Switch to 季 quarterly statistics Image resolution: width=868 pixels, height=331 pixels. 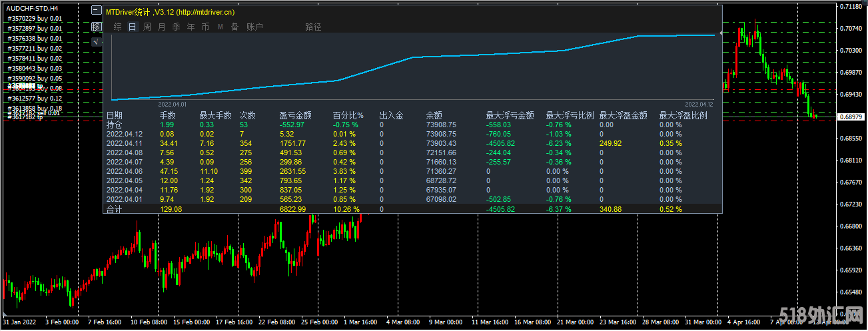(177, 27)
